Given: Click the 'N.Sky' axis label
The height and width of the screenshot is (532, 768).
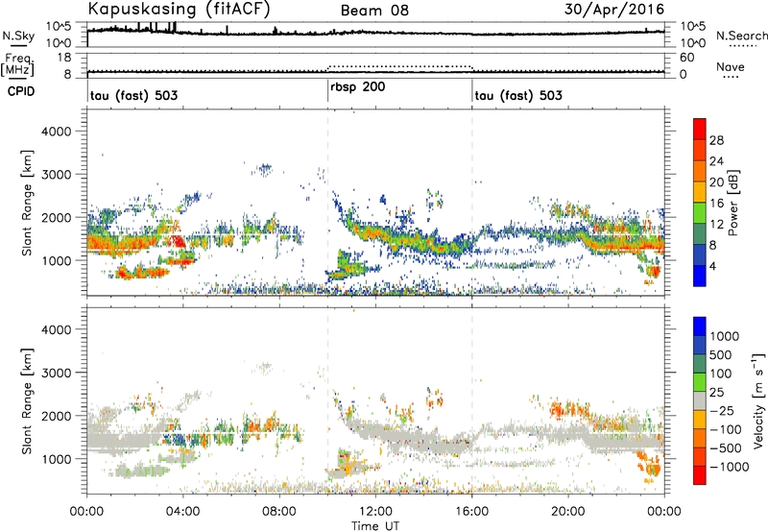Looking at the screenshot, I should pos(18,36).
